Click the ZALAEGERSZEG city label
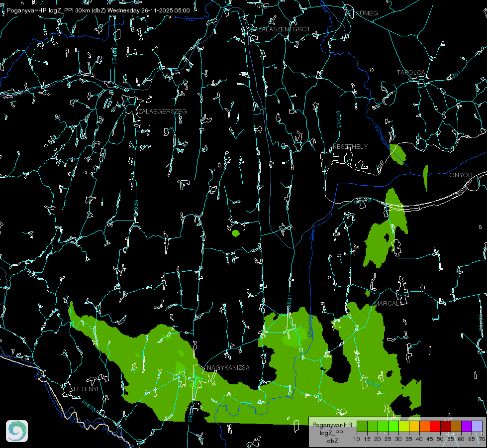Screen dimensions: 487x448 [163, 111]
